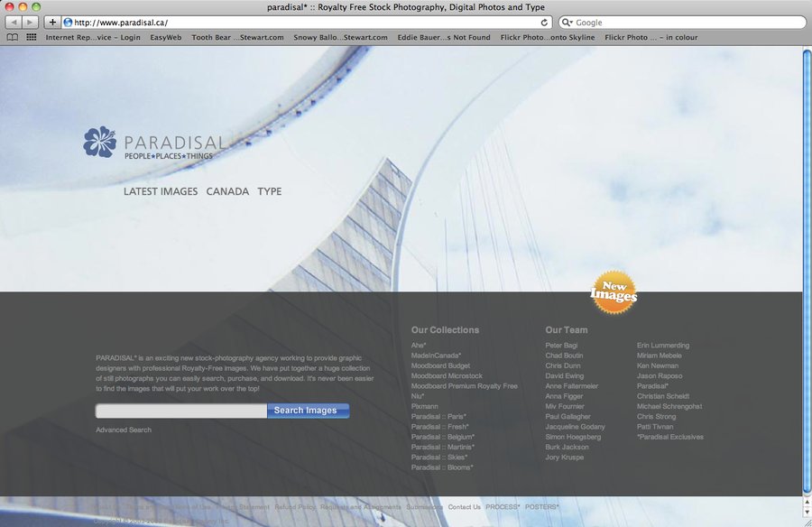Reload the page with the refresh icon
The height and width of the screenshot is (527, 812).
(x=544, y=23)
